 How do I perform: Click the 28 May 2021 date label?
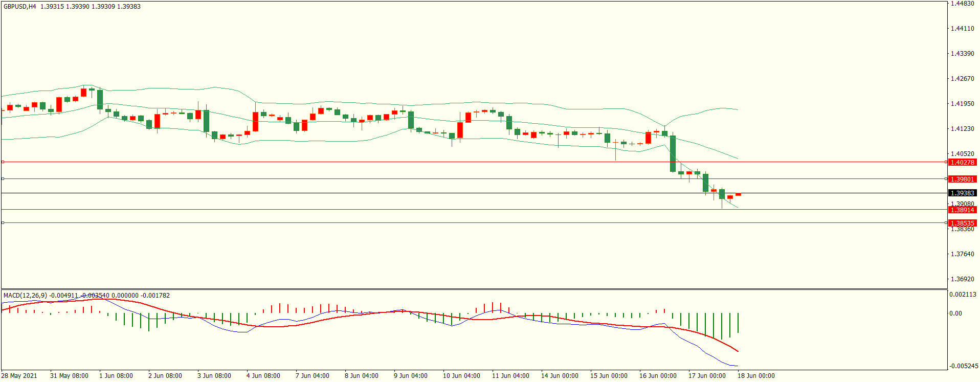(19, 376)
